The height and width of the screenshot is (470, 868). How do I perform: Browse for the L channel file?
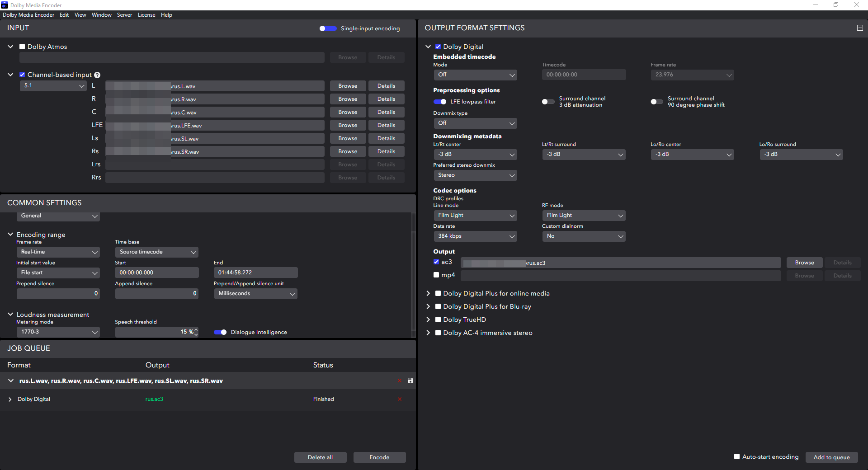tap(348, 86)
